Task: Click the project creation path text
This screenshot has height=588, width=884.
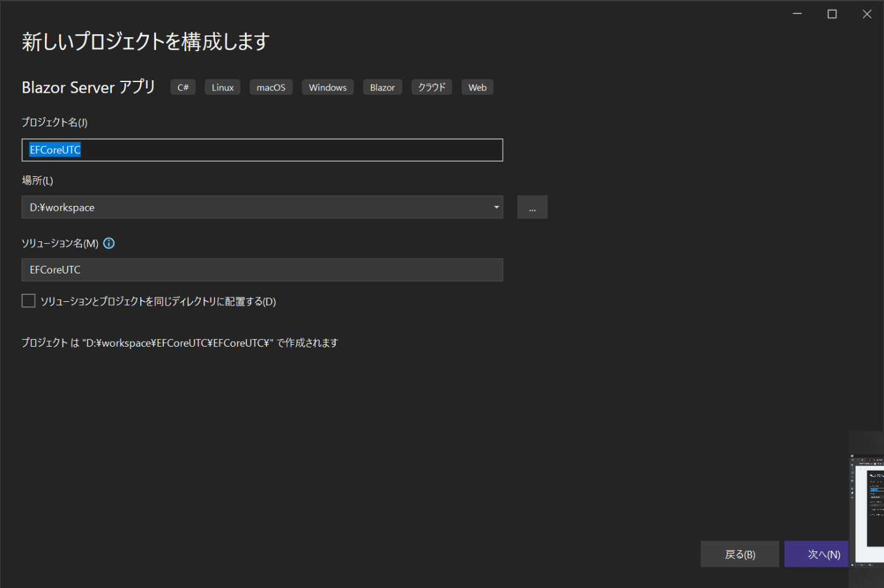Action: tap(180, 342)
